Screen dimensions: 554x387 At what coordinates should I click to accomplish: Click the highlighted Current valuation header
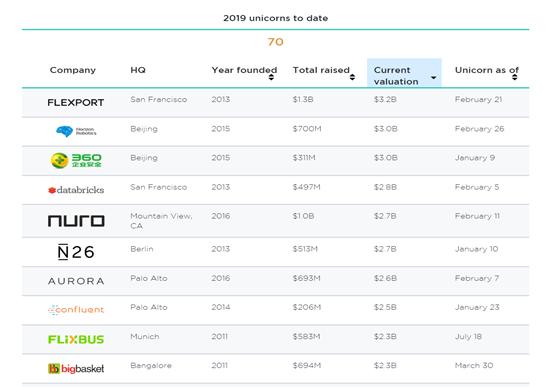[404, 73]
